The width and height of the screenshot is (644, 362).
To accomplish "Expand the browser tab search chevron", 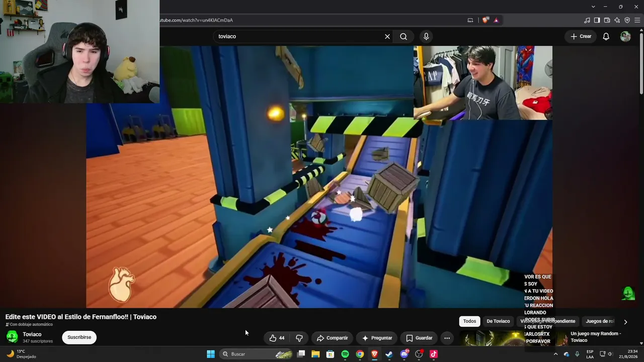I will pyautogui.click(x=593, y=7).
